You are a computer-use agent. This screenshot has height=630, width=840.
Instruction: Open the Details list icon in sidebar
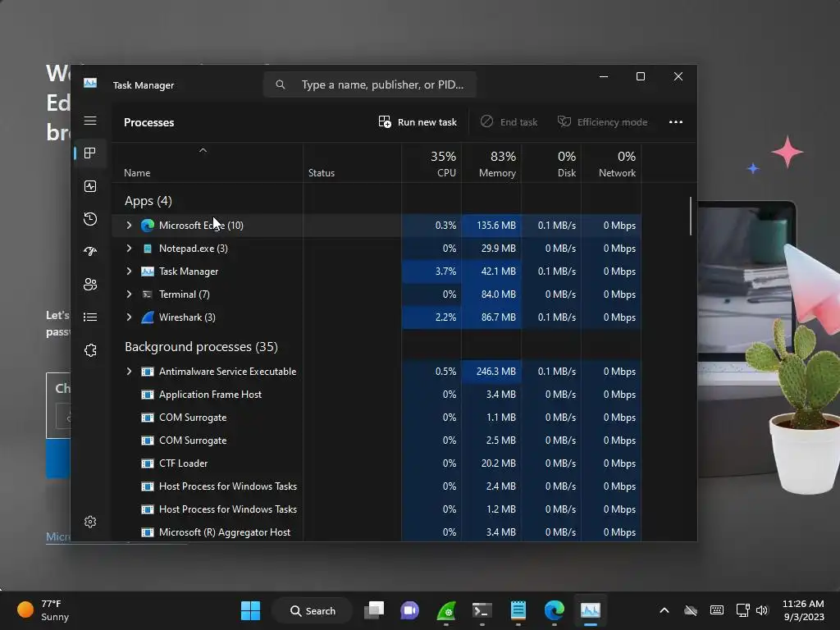90,317
